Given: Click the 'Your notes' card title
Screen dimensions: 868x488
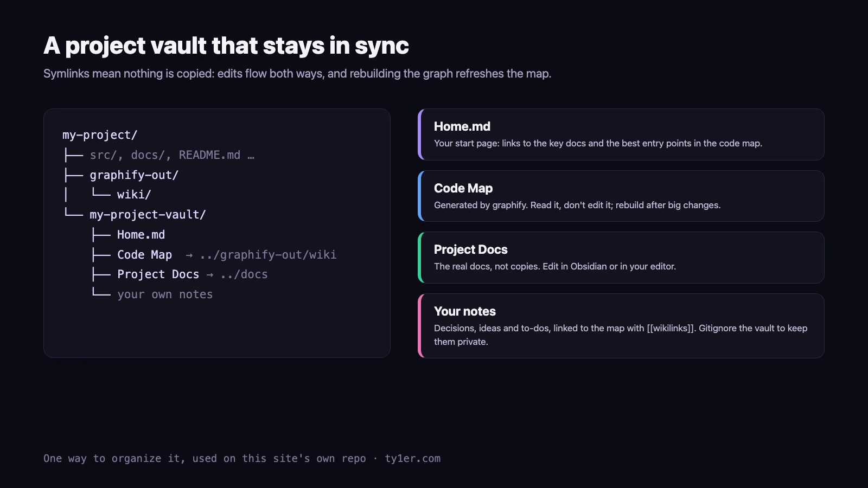Looking at the screenshot, I should (465, 311).
